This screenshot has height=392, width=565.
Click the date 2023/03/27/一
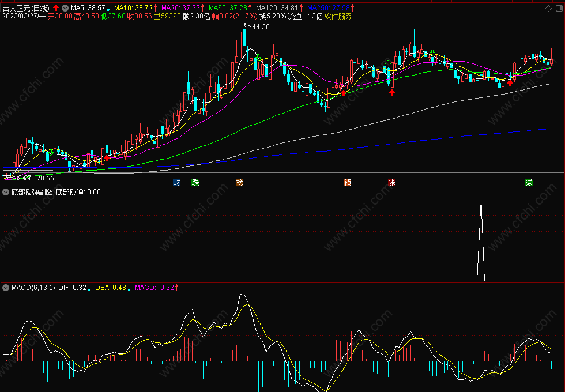[x=24, y=16]
